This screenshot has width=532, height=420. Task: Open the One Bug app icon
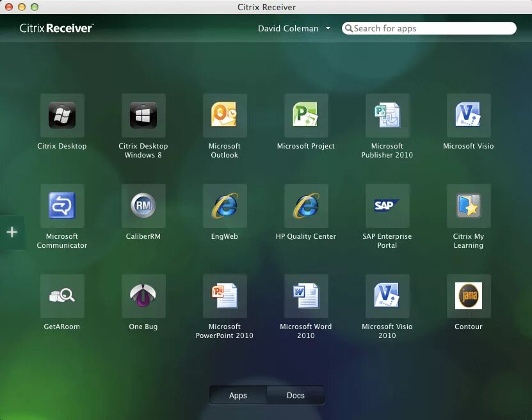click(x=143, y=296)
